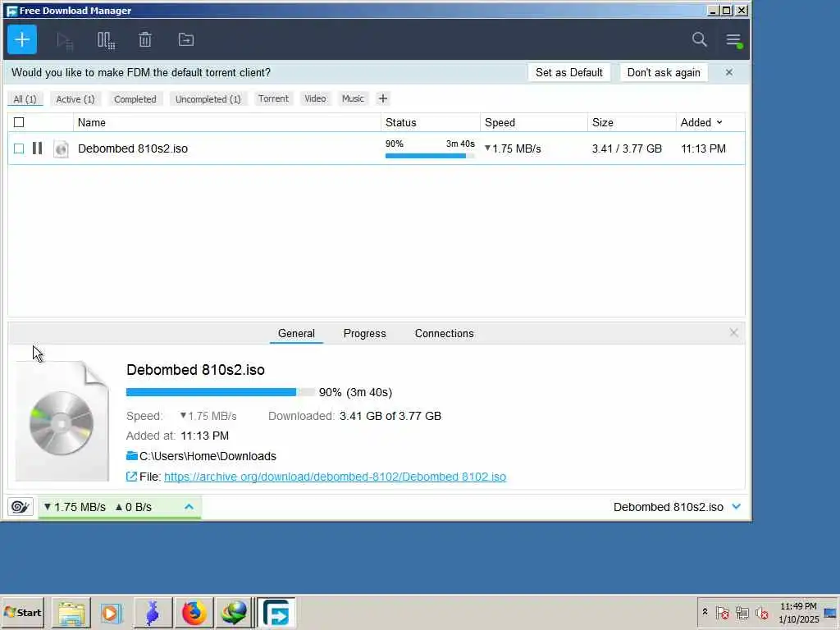
Task: Switch to the General details tab
Action: pos(296,333)
